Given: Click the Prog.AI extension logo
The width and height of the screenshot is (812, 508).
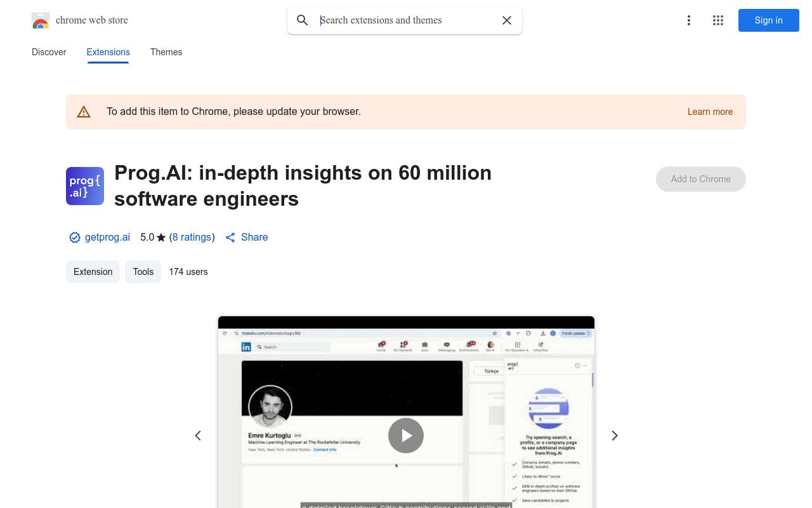Looking at the screenshot, I should click(85, 186).
